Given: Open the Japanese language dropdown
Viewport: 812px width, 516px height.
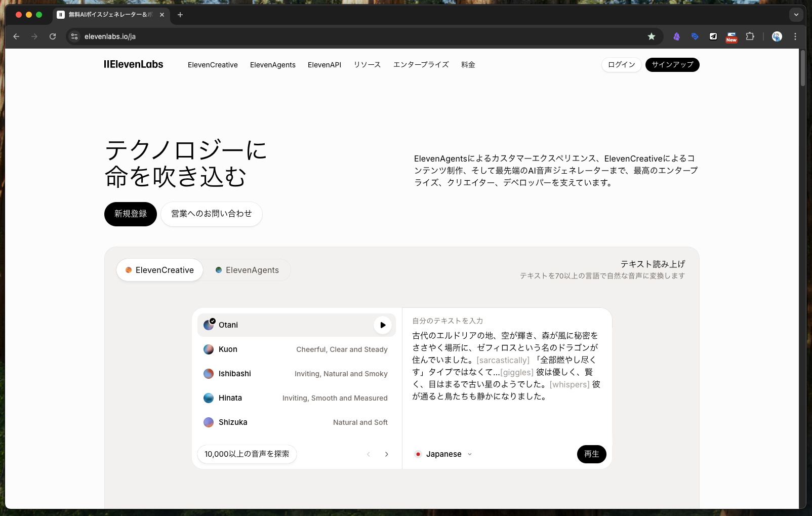Looking at the screenshot, I should [443, 454].
